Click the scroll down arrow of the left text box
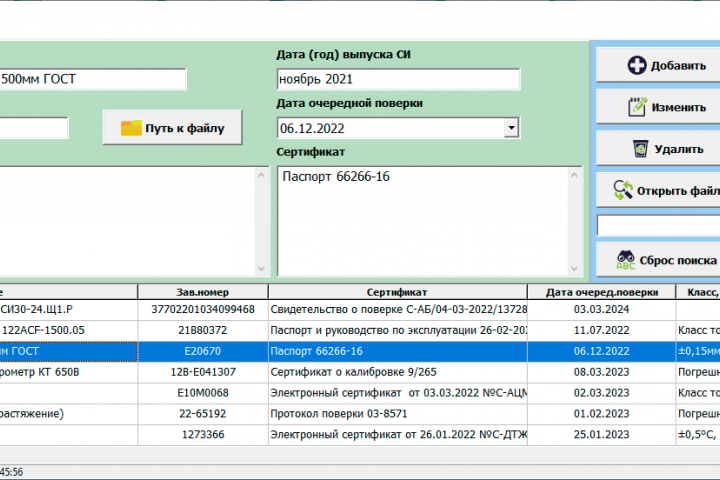Screen dimensions: 720x480 (x=261, y=268)
